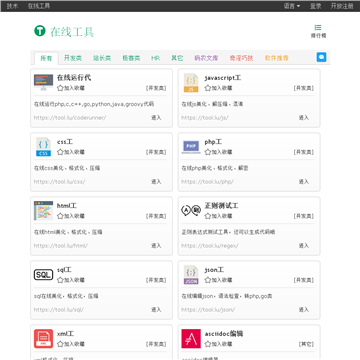360x360 pixels.
Task: Click the 正则测试 regex icon
Action: tap(191, 211)
